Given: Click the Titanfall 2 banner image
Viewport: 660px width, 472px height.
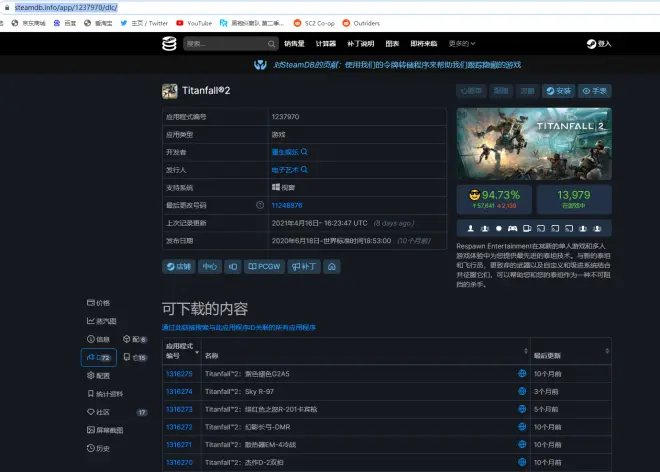Looking at the screenshot, I should click(533, 143).
